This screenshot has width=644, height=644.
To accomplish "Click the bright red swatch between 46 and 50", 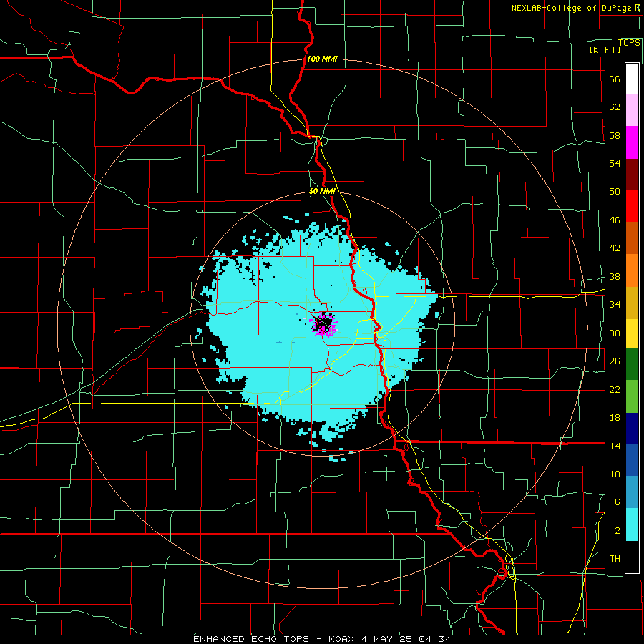I will pyautogui.click(x=632, y=206).
